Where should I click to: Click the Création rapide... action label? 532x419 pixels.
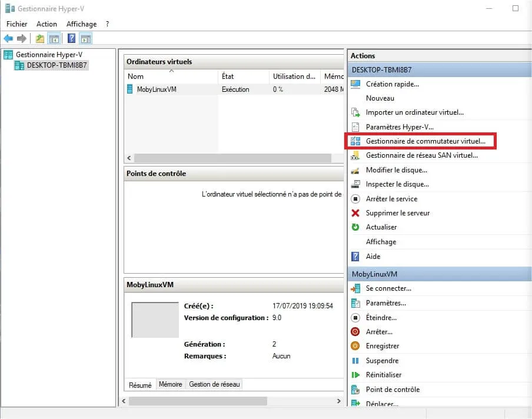point(392,84)
